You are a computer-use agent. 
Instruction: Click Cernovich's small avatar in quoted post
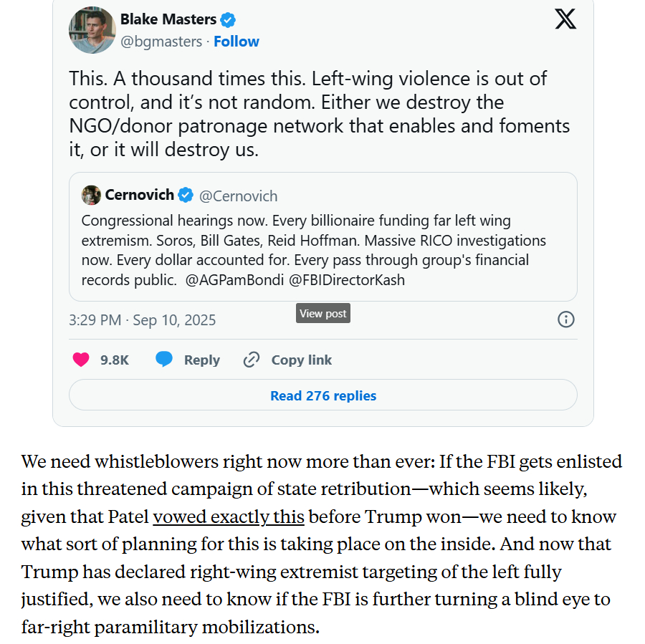91,195
